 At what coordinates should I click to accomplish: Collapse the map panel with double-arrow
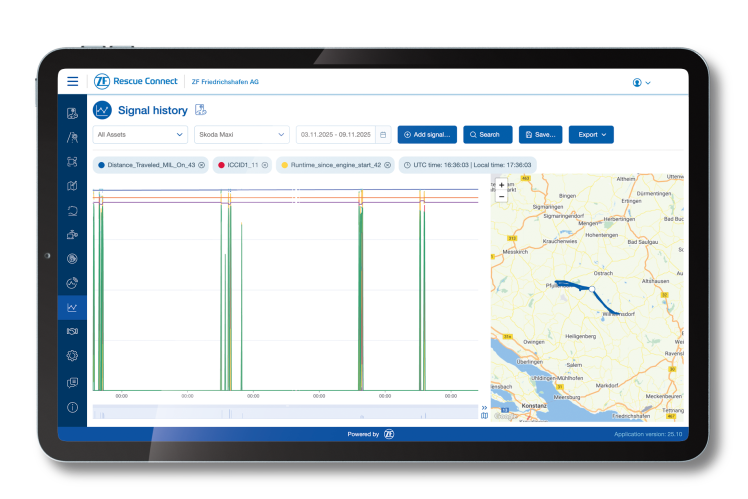[485, 407]
